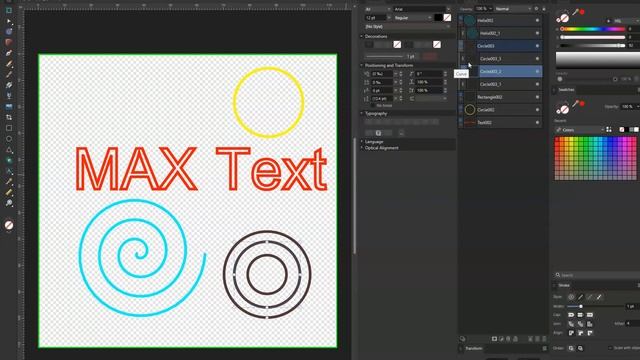Viewport: 640px width, 360px height.
Task: Set the bevel join for stroke
Action: point(580,324)
